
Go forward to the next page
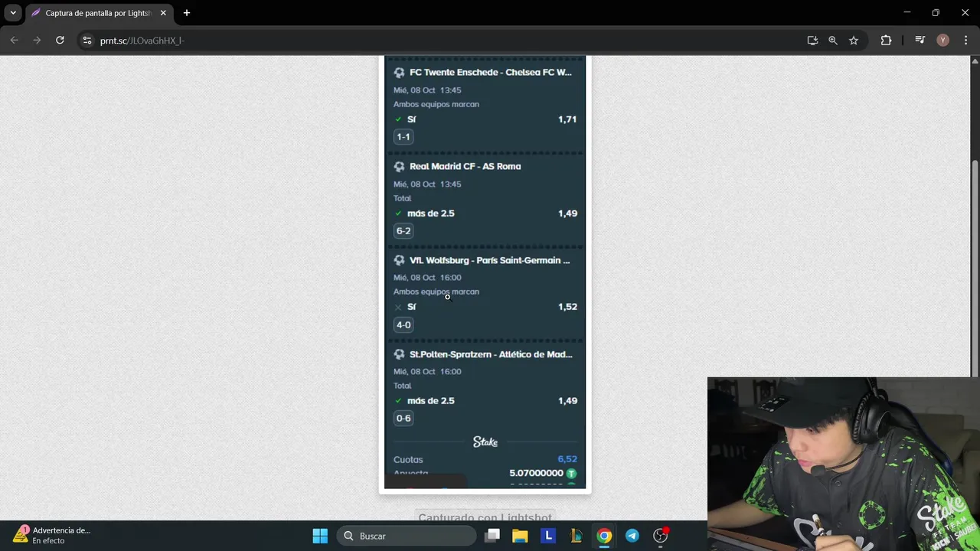(x=37, y=41)
